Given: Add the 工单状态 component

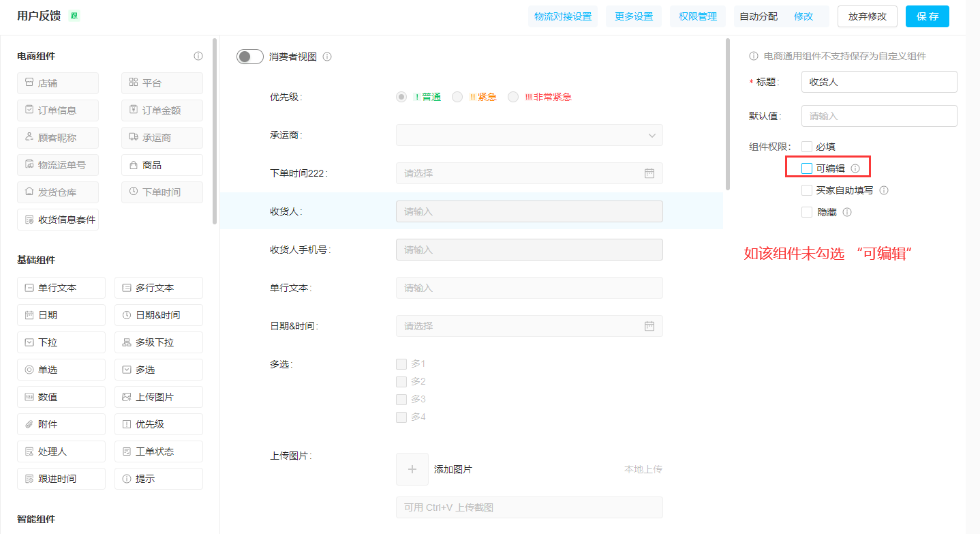Looking at the screenshot, I should click(x=159, y=451).
